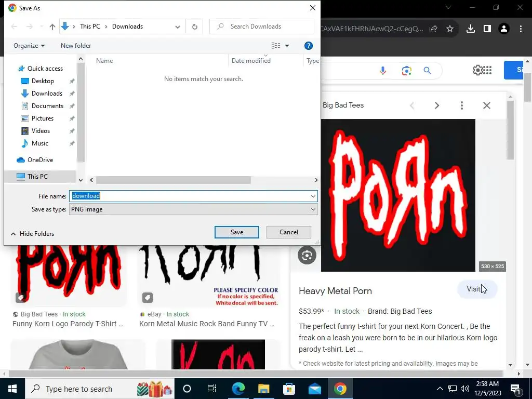Open Microsoft Store from taskbar
Screen dimensions: 532x399
pyautogui.click(x=289, y=389)
